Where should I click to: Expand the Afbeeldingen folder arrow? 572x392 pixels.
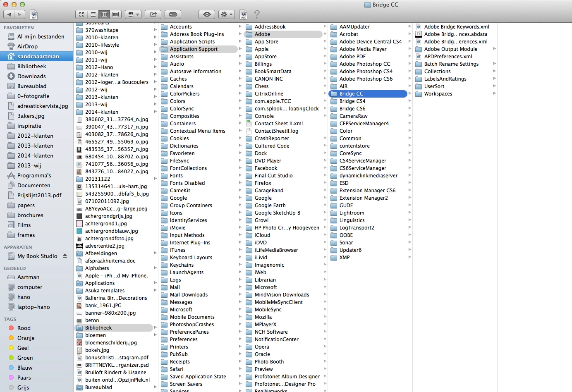pos(156,253)
